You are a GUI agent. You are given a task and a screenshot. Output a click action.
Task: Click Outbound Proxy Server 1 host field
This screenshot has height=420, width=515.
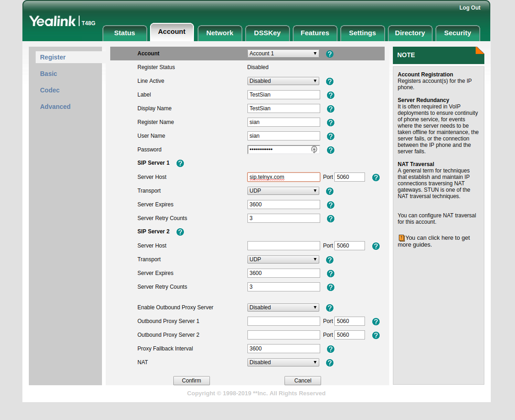click(x=284, y=321)
